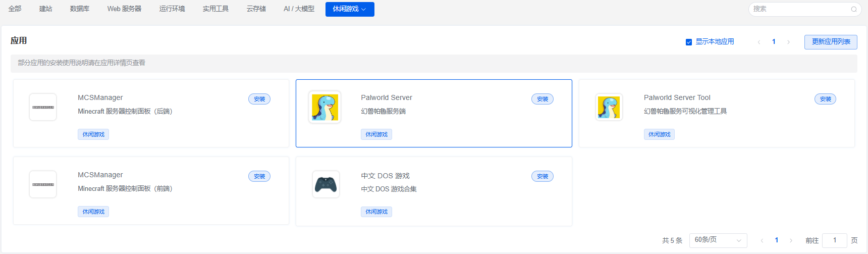This screenshot has height=254, width=868.
Task: Switch to the 数据库 tab
Action: click(x=80, y=9)
